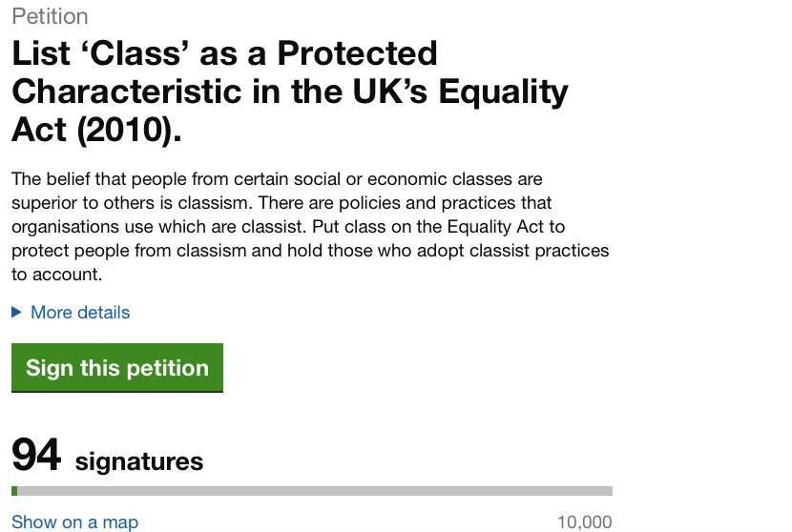Click the description line starting 'The belief that people'
Viewport: 792px width, 532px height.
pyautogui.click(x=277, y=179)
